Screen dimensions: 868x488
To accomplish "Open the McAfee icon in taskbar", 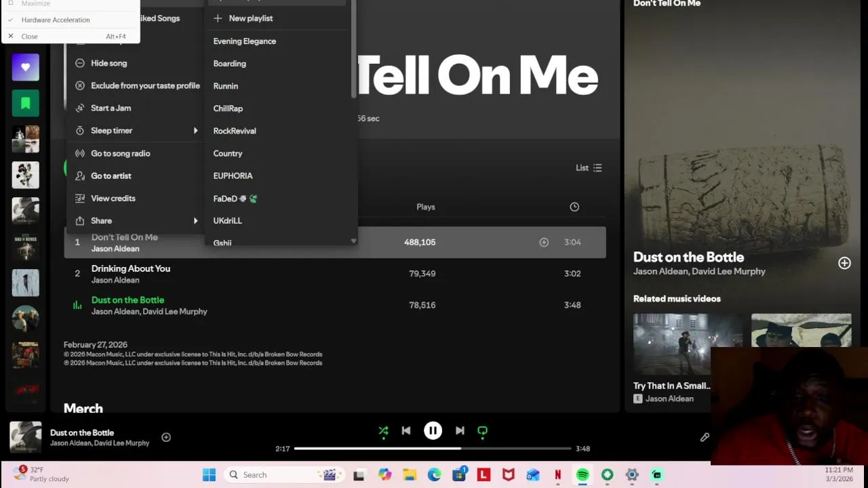I will [x=509, y=475].
